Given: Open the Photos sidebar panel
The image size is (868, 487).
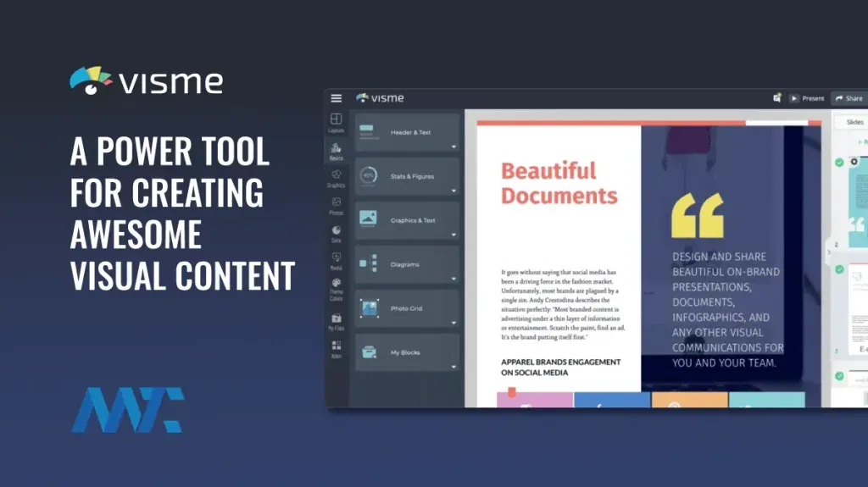Looking at the screenshot, I should click(336, 206).
